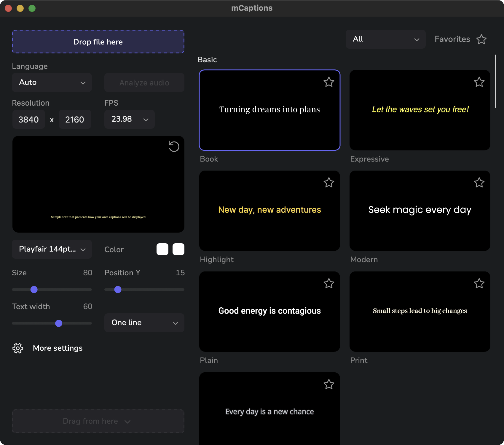The height and width of the screenshot is (445, 504).
Task: Click the resolution width field 3840
Action: [29, 119]
